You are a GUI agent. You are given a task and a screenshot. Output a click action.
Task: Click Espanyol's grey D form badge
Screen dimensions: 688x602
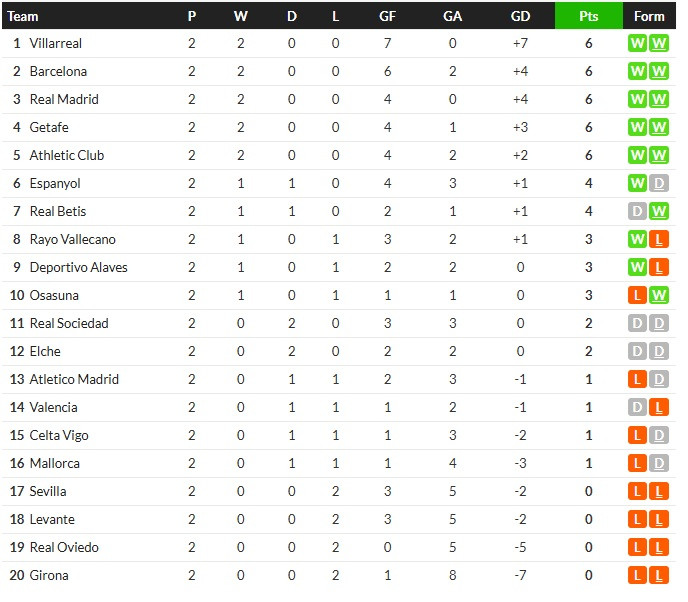coord(659,183)
